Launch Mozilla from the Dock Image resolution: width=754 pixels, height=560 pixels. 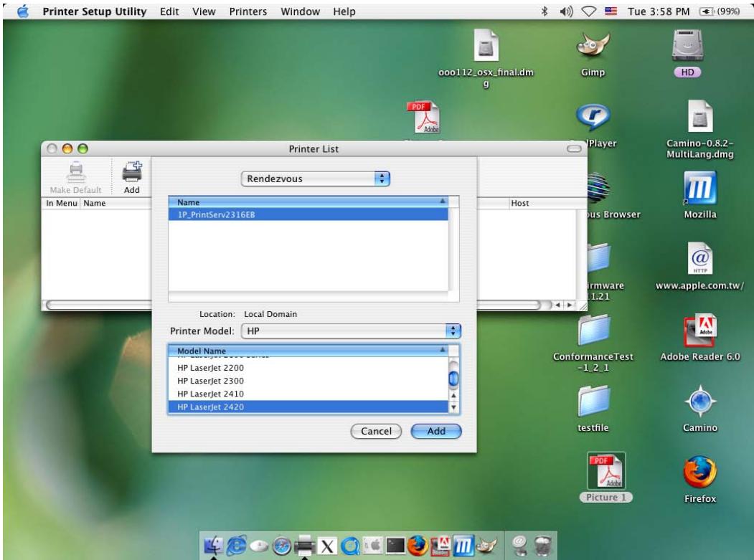(x=463, y=546)
